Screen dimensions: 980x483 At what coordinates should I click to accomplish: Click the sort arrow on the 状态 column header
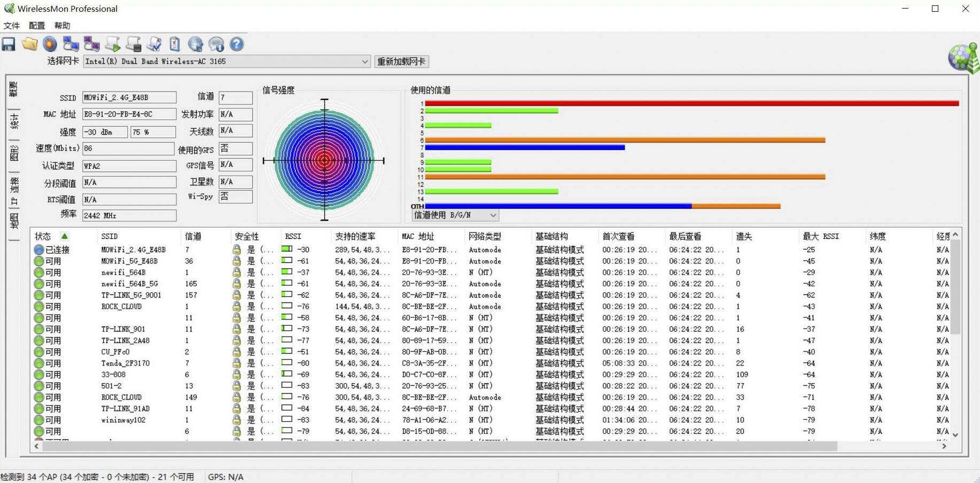pyautogui.click(x=65, y=236)
